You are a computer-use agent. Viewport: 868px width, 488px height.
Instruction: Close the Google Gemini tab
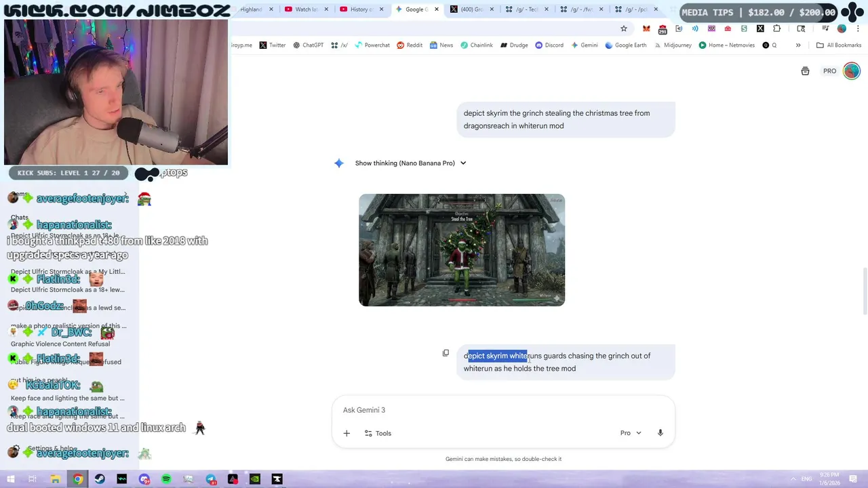point(436,9)
